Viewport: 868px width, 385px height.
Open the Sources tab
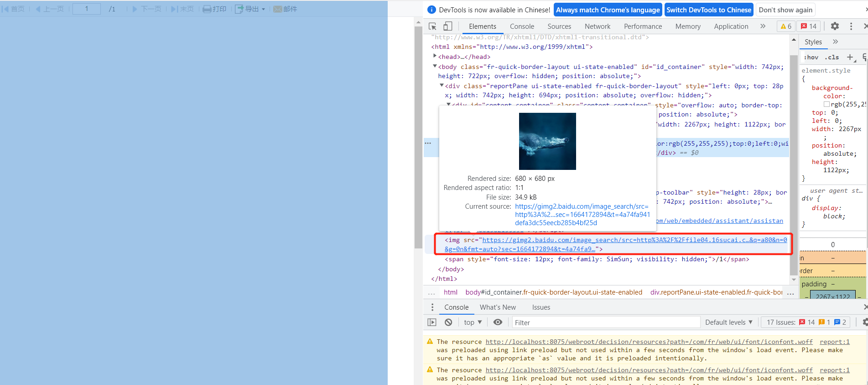click(x=559, y=26)
